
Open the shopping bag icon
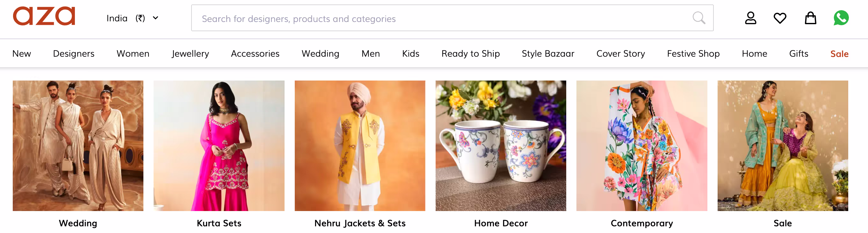point(810,18)
